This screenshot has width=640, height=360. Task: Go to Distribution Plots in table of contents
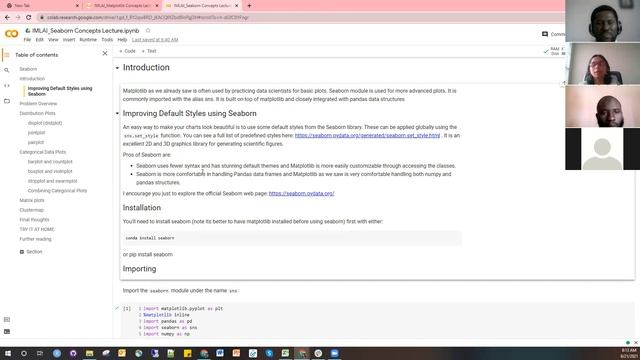[38, 113]
